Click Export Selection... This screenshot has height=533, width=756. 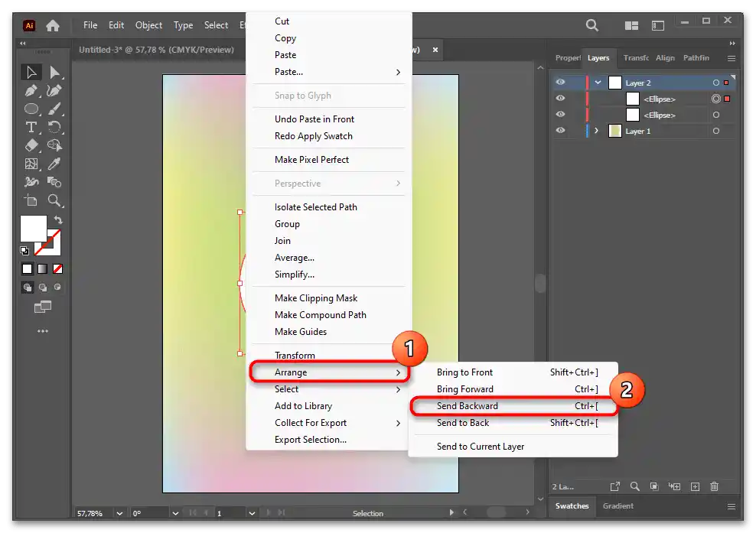(x=329, y=440)
